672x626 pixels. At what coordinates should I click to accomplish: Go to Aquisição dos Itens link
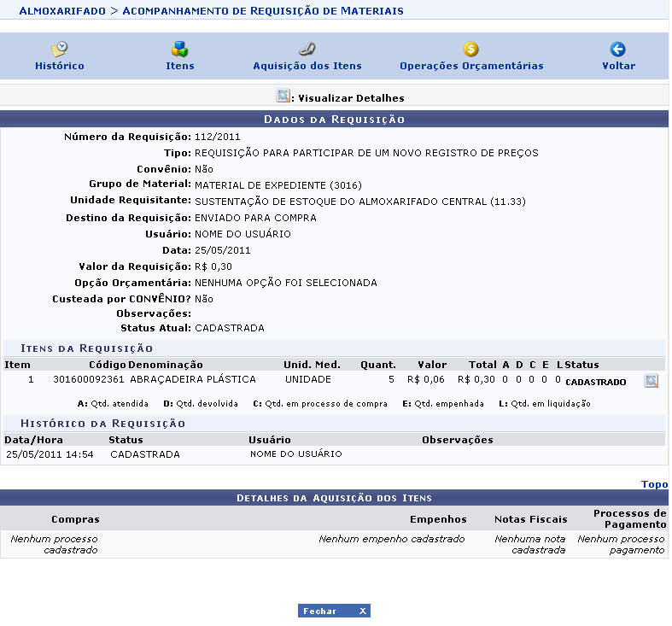pyautogui.click(x=307, y=66)
